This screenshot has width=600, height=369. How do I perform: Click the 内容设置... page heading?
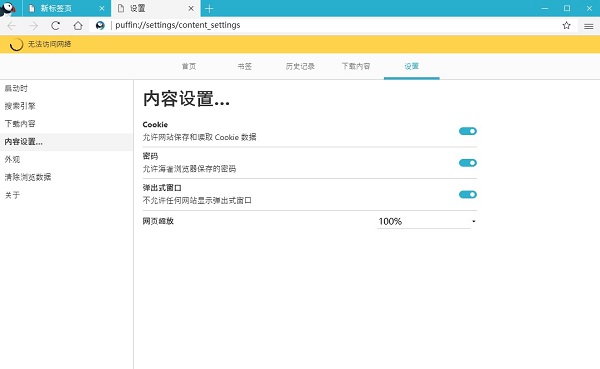click(186, 99)
